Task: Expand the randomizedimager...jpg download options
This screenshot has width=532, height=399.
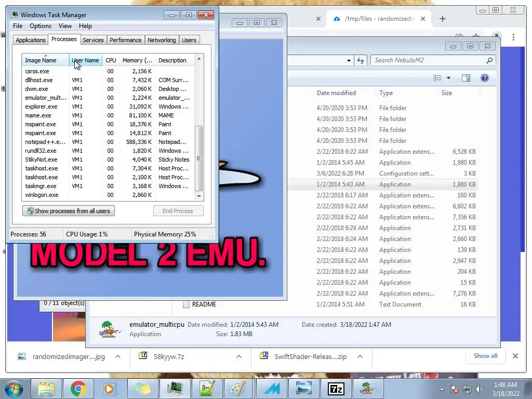Action: [x=118, y=356]
